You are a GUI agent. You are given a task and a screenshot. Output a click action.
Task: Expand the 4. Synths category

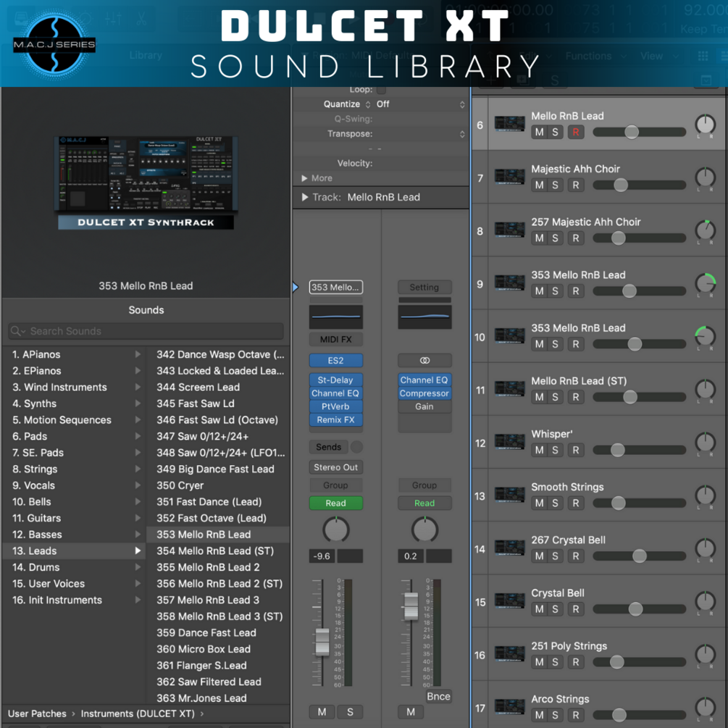pyautogui.click(x=138, y=403)
